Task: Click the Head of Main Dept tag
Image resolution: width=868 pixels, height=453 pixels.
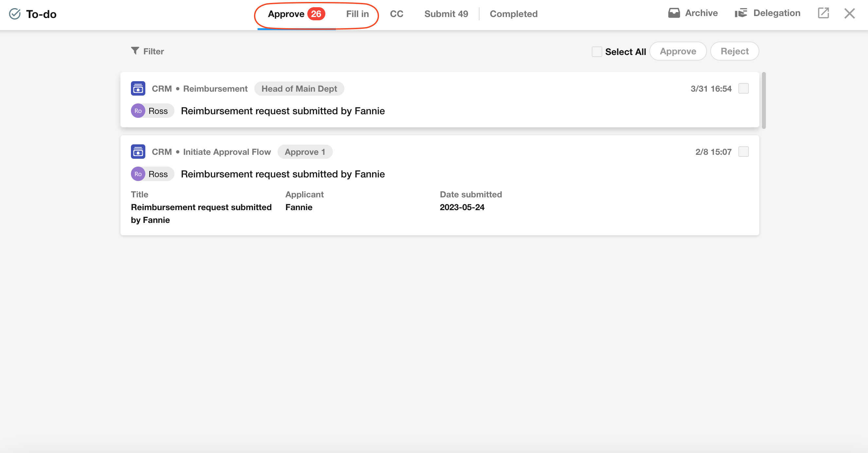Action: (x=299, y=89)
